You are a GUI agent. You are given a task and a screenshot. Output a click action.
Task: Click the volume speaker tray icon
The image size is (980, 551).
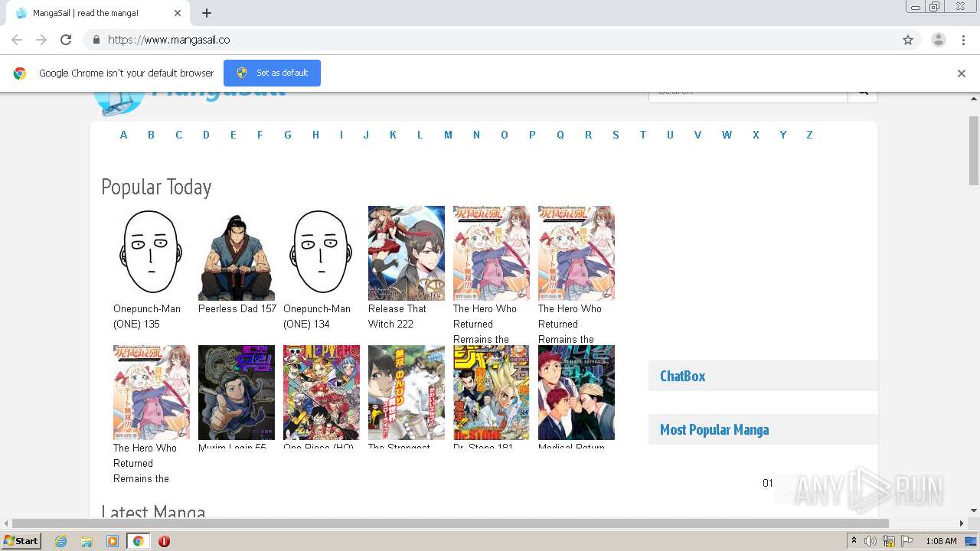[x=871, y=541]
